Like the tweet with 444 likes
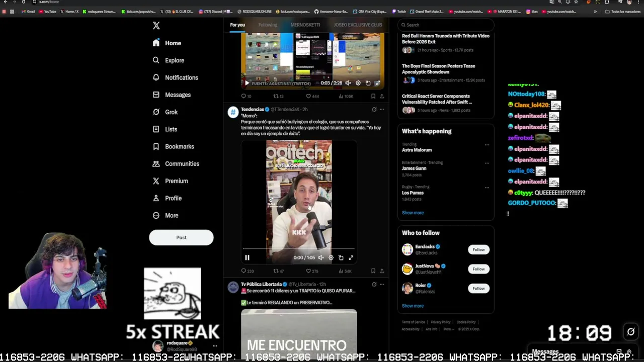 pyautogui.click(x=312, y=96)
